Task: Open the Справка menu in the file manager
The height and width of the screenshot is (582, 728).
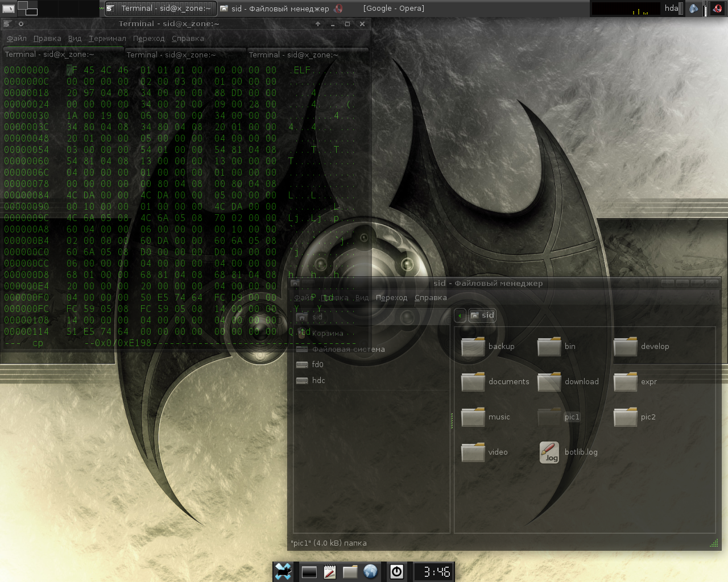Action: pos(431,298)
